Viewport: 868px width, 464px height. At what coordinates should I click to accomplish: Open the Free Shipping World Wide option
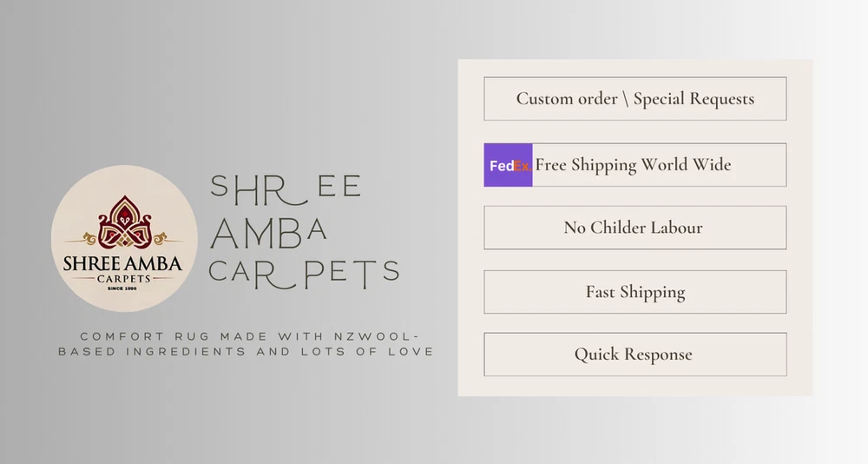pyautogui.click(x=635, y=165)
